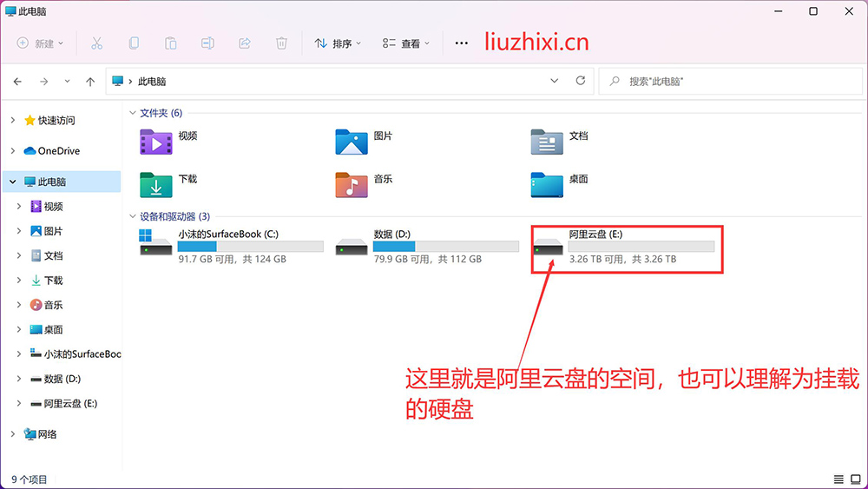Click the 搜索"此电脑" search box
This screenshot has height=489, width=868.
point(729,81)
